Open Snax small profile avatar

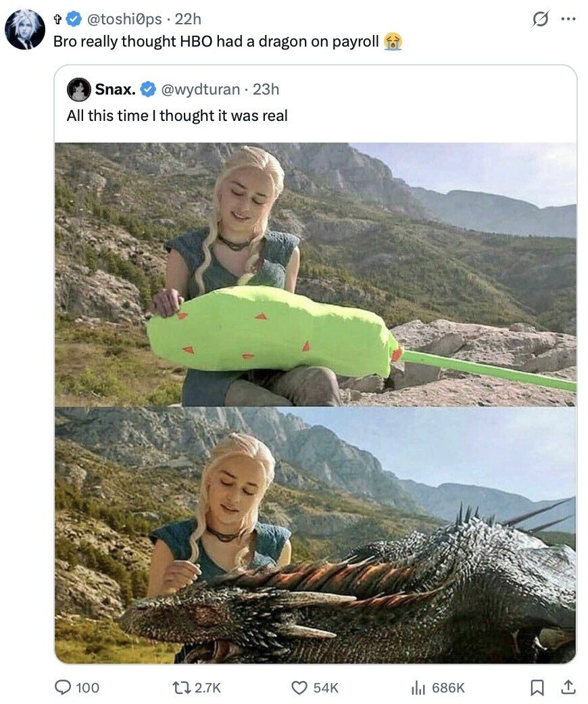click(78, 89)
